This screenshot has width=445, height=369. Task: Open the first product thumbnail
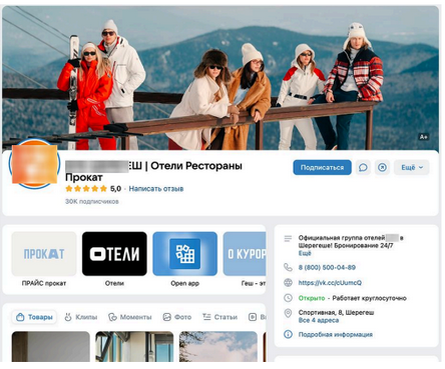point(51,346)
